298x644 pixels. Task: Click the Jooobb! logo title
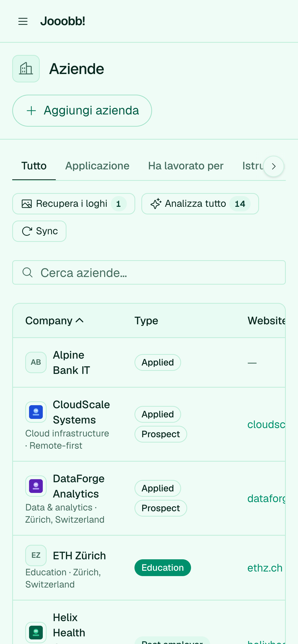[63, 21]
